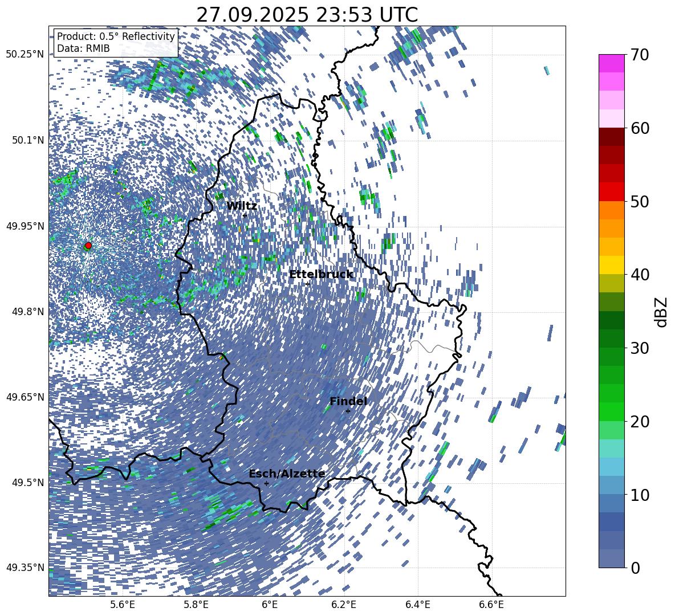The width and height of the screenshot is (675, 616).
Task: Click the Ettelbruck city label
Action: point(321,275)
